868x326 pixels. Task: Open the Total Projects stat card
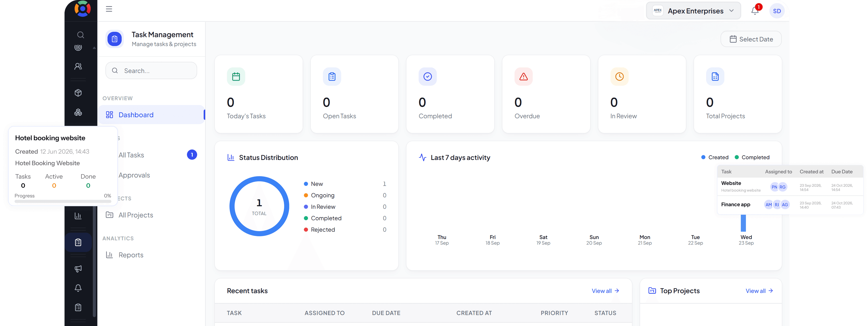pyautogui.click(x=738, y=94)
